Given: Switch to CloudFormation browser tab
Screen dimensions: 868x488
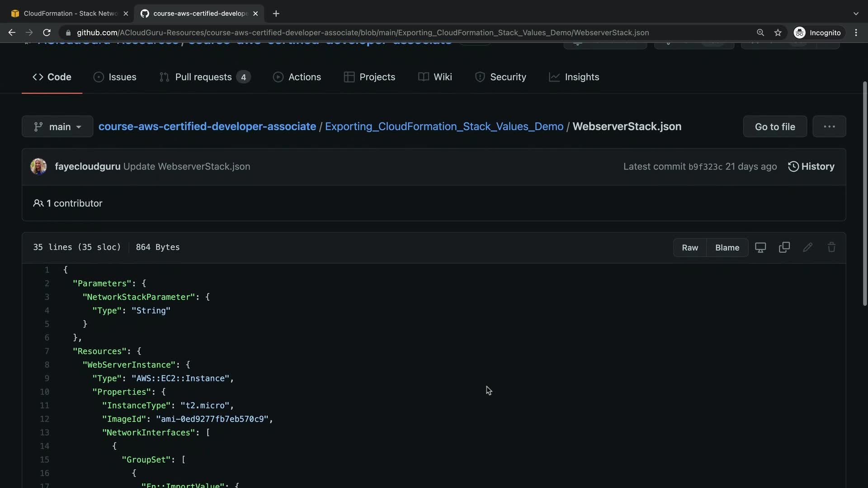Looking at the screenshot, I should [70, 14].
